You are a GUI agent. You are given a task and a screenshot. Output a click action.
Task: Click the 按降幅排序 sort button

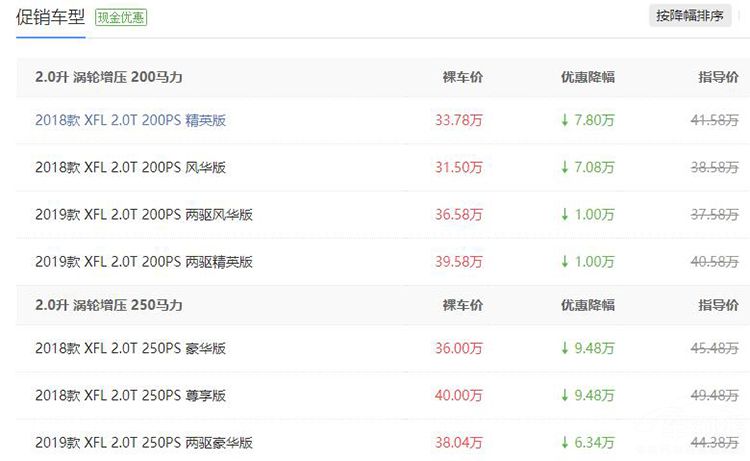(690, 16)
